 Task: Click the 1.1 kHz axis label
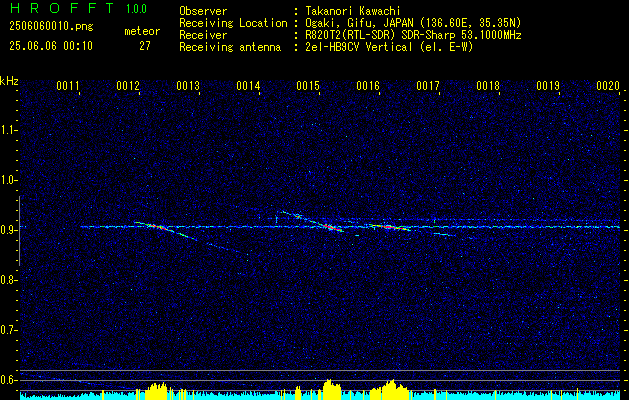coord(8,130)
